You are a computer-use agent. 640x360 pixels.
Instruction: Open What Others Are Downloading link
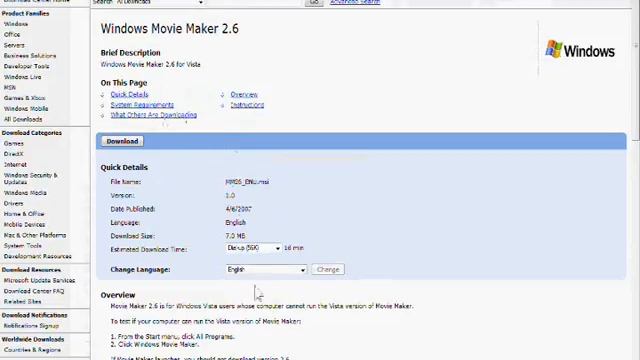(154, 115)
